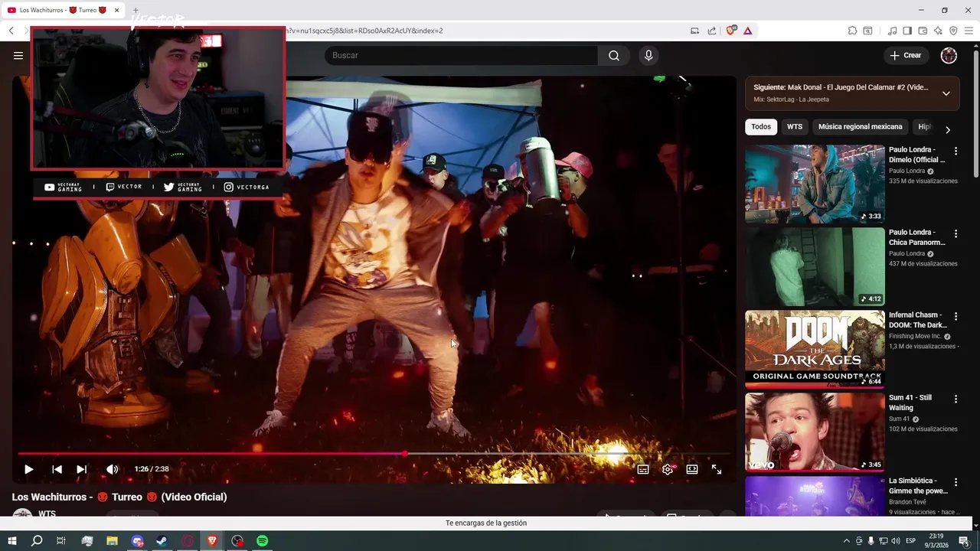Mute the video volume
Image resolution: width=980 pixels, height=551 pixels.
(112, 469)
